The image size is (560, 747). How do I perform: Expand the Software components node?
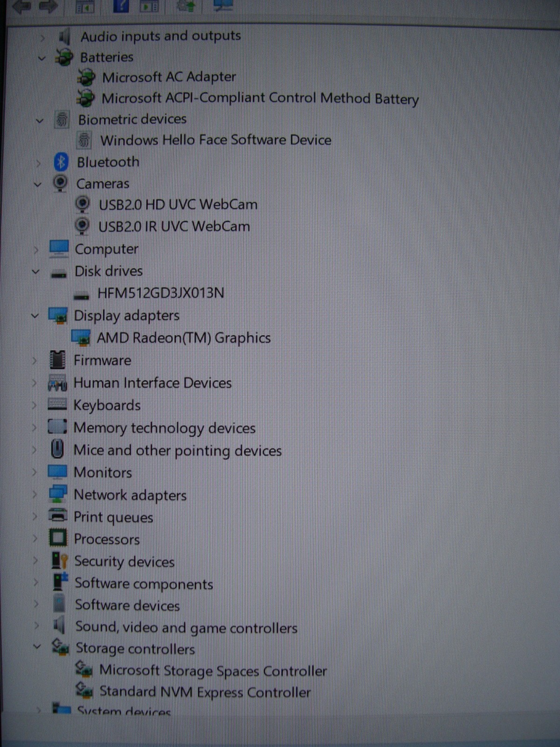tap(36, 582)
